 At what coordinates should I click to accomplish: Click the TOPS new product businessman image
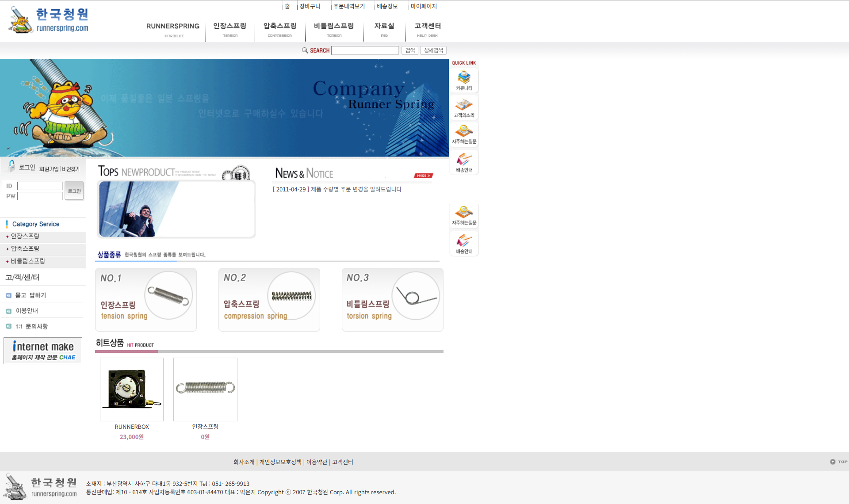tap(176, 209)
